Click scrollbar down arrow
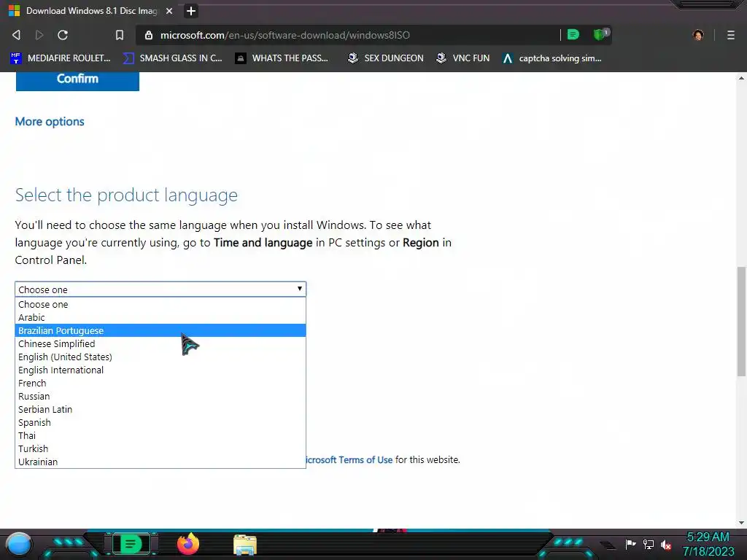 (741, 522)
